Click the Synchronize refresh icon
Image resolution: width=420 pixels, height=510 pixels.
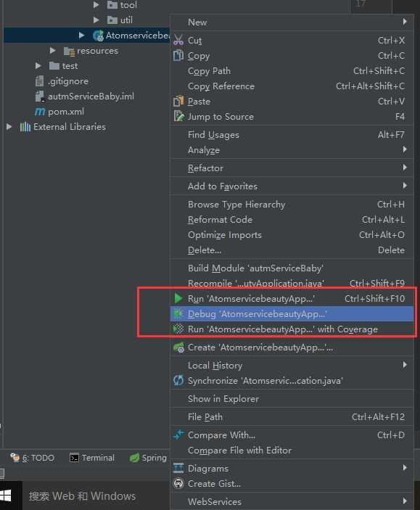pyautogui.click(x=178, y=380)
